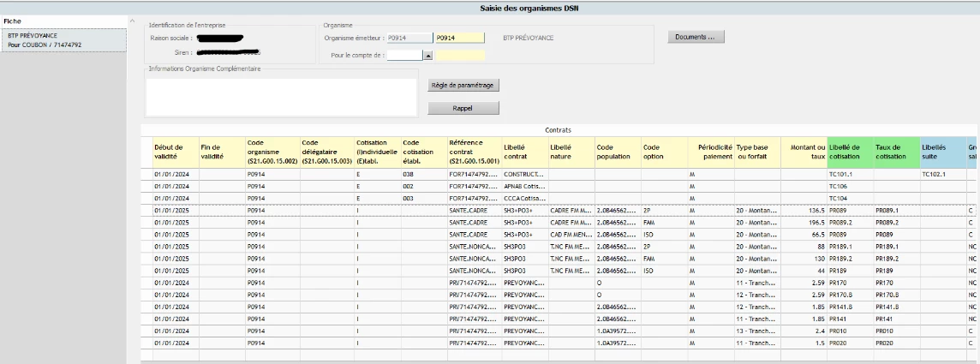Sort by the 'Début de validité' column header
The height and width of the screenshot is (364, 980).
pos(174,151)
